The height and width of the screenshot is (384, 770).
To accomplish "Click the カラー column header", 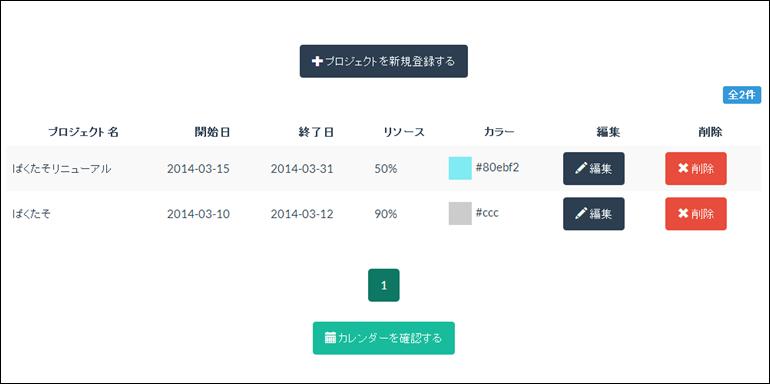I will 499,132.
